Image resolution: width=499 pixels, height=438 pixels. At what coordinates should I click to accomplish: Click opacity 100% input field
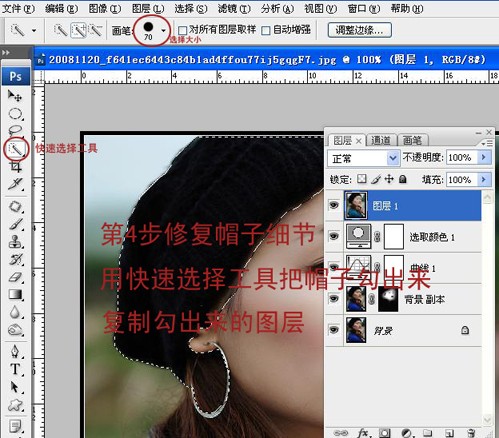click(462, 157)
